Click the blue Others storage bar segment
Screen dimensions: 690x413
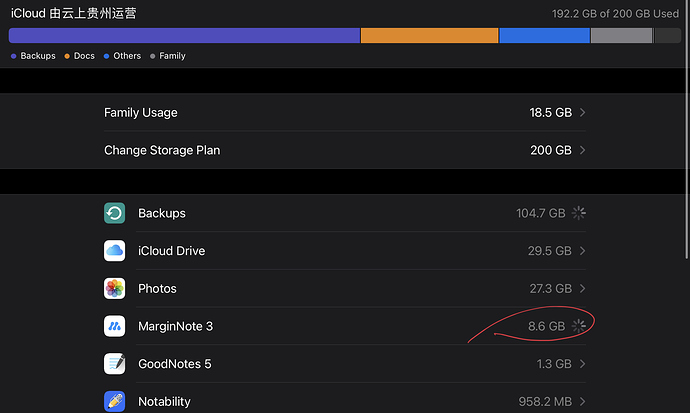pos(544,36)
